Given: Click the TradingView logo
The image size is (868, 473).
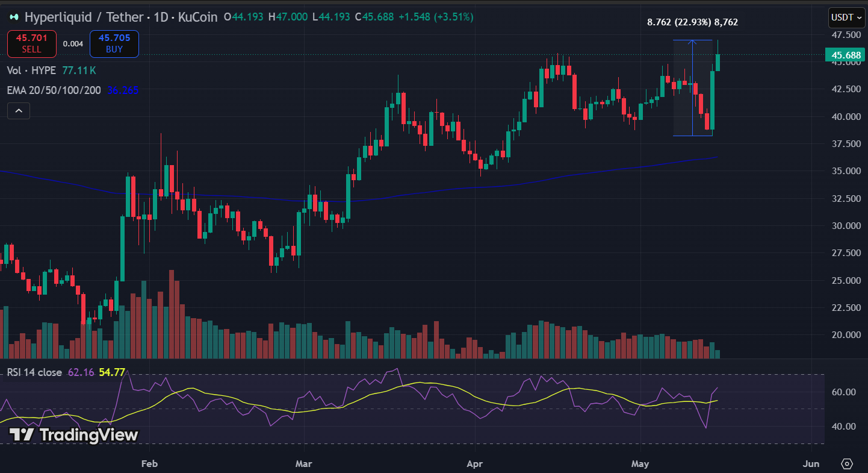Looking at the screenshot, I should point(74,435).
